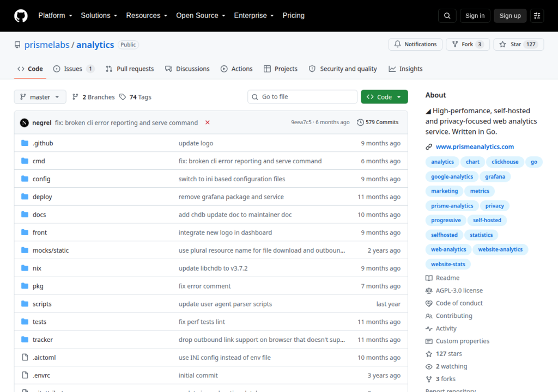Switch to the Security and quality tab

(343, 69)
